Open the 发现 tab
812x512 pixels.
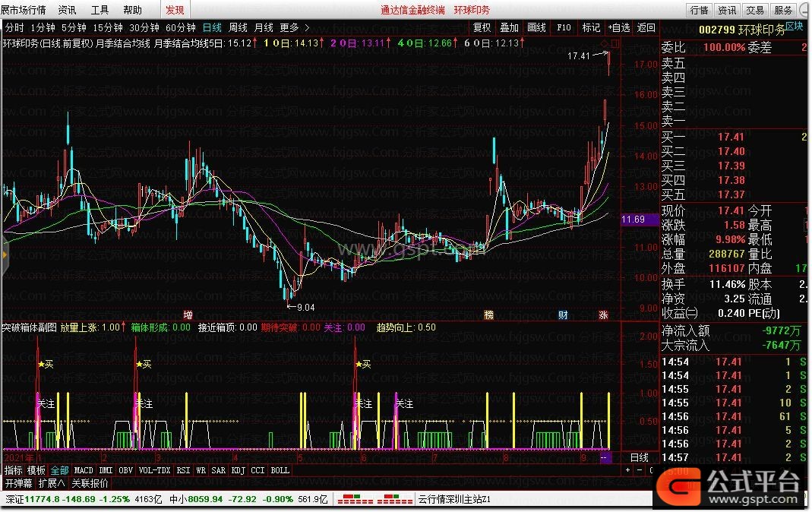coord(175,10)
